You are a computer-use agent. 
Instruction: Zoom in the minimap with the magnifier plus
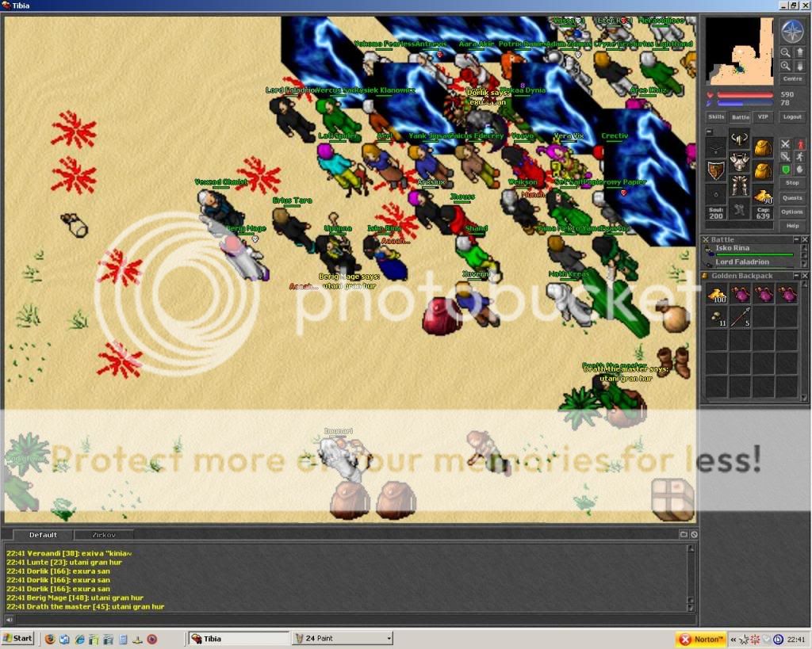pos(786,67)
